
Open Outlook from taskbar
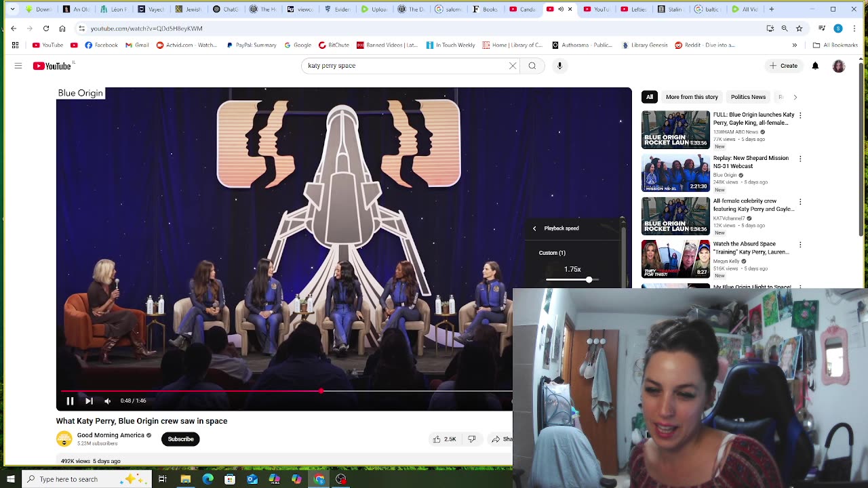point(252,479)
